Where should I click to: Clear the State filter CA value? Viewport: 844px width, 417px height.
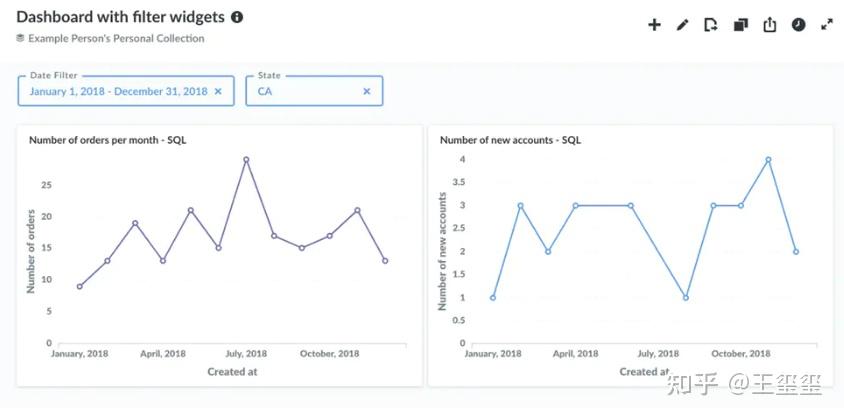(x=367, y=91)
